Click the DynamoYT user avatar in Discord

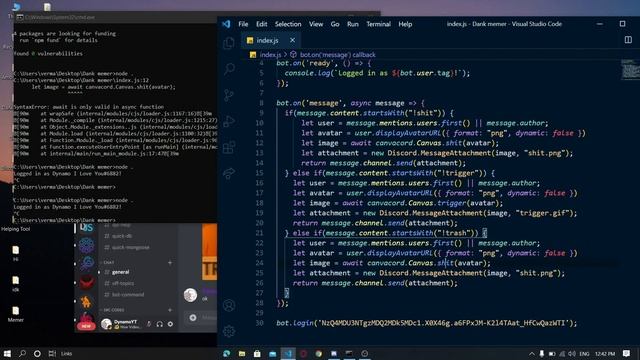pos(107,324)
